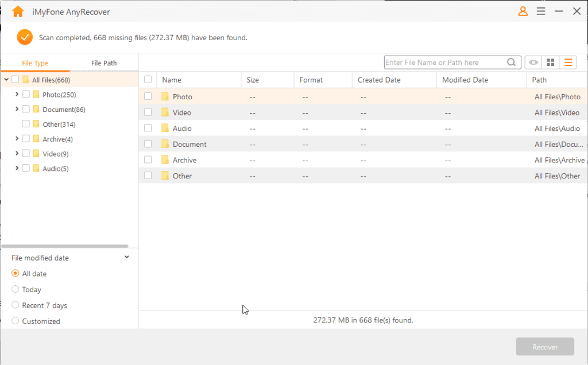Image resolution: width=588 pixels, height=365 pixels.
Task: Select the Document(86) label in tree
Action: [64, 110]
